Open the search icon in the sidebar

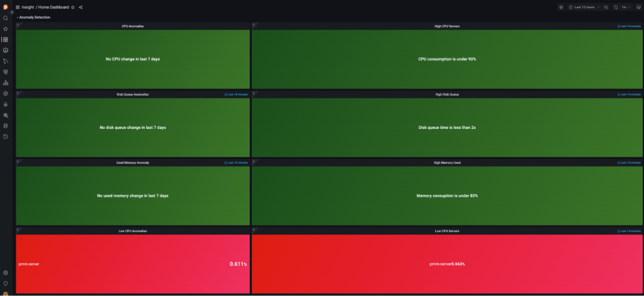coord(5,18)
